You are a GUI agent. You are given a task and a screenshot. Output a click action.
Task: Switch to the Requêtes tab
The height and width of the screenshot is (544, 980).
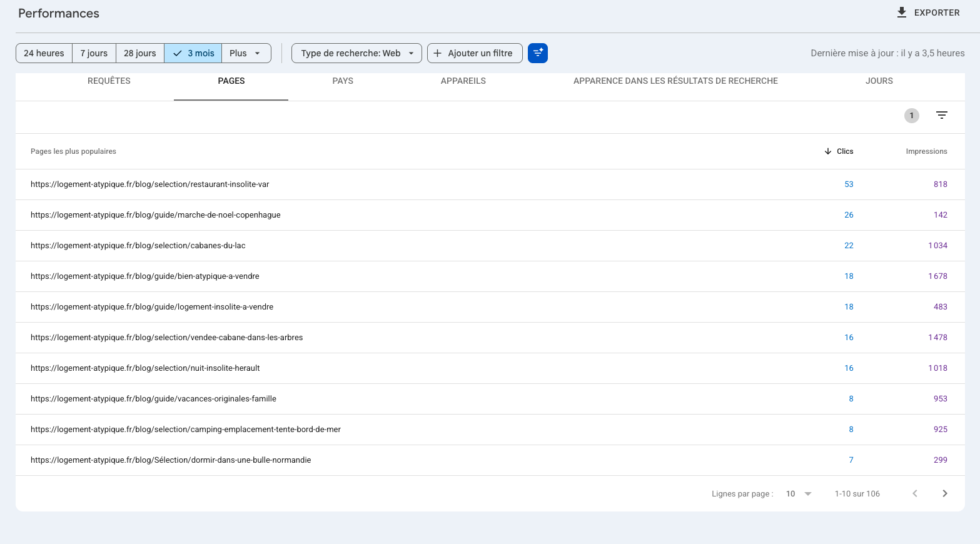coord(109,81)
